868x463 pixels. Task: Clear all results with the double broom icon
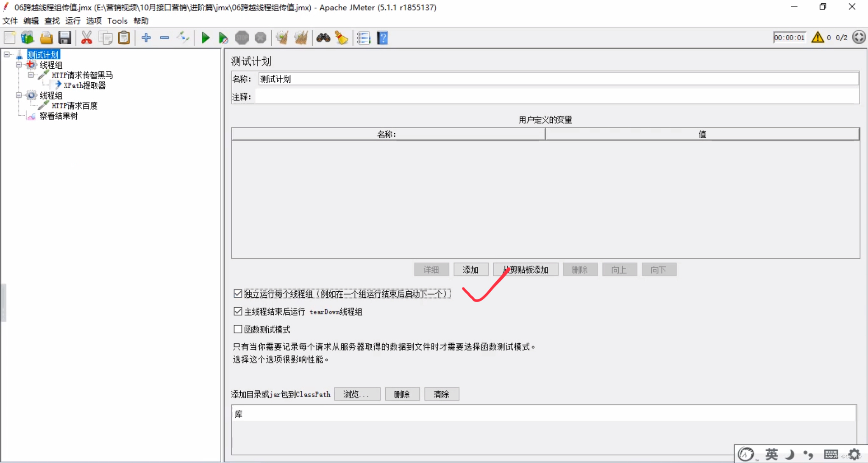[x=301, y=38]
